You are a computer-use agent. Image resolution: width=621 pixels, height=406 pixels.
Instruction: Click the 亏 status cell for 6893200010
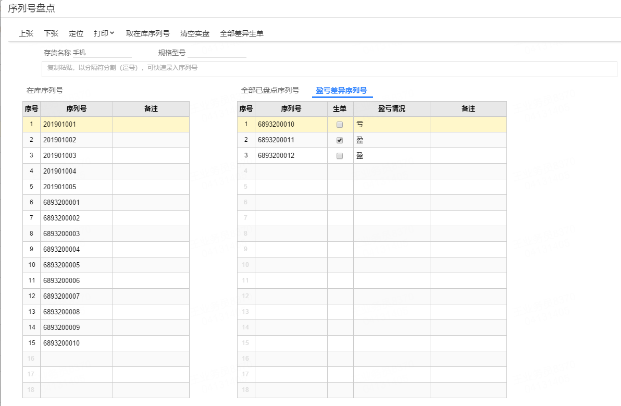pyautogui.click(x=392, y=124)
